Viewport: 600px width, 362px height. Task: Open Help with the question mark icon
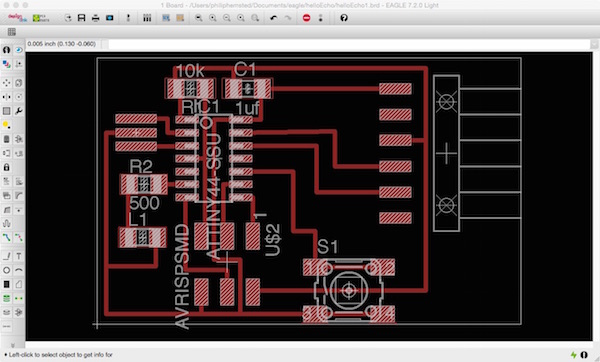point(344,18)
